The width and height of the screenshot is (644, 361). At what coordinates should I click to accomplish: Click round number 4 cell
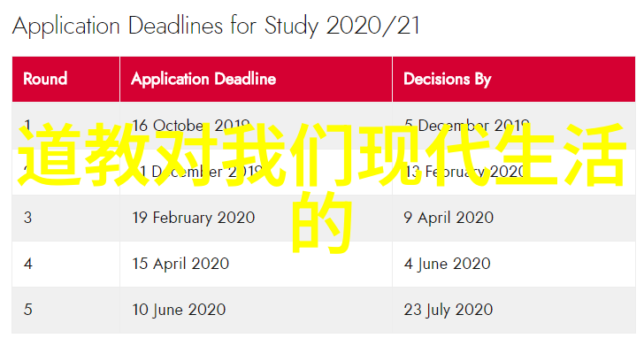[65, 264]
